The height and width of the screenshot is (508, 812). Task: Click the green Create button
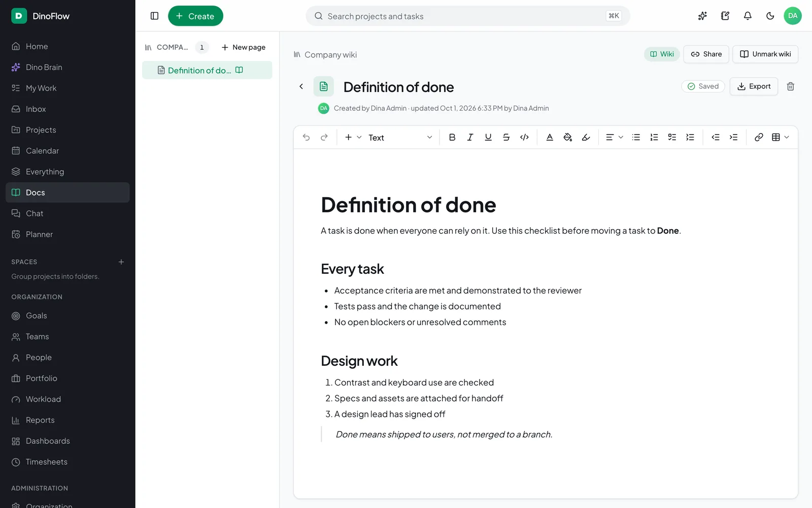click(195, 16)
